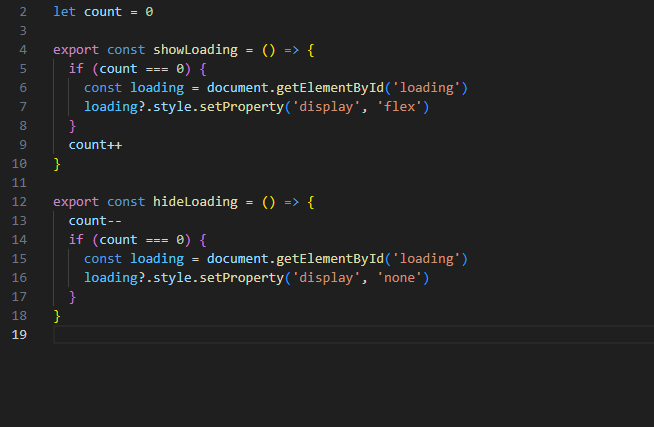Screen dimensions: 654x427
Task: Click the closing brace on line 8
Action: [73, 126]
